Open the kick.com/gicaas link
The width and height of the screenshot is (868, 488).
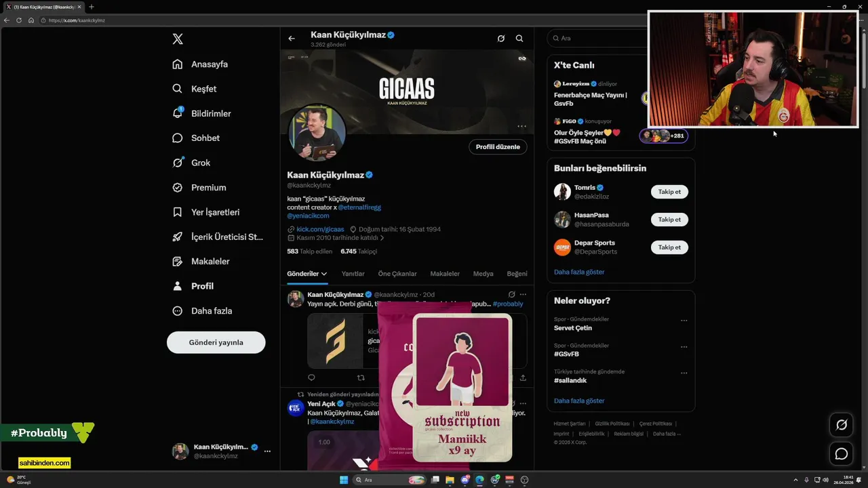pyautogui.click(x=320, y=229)
